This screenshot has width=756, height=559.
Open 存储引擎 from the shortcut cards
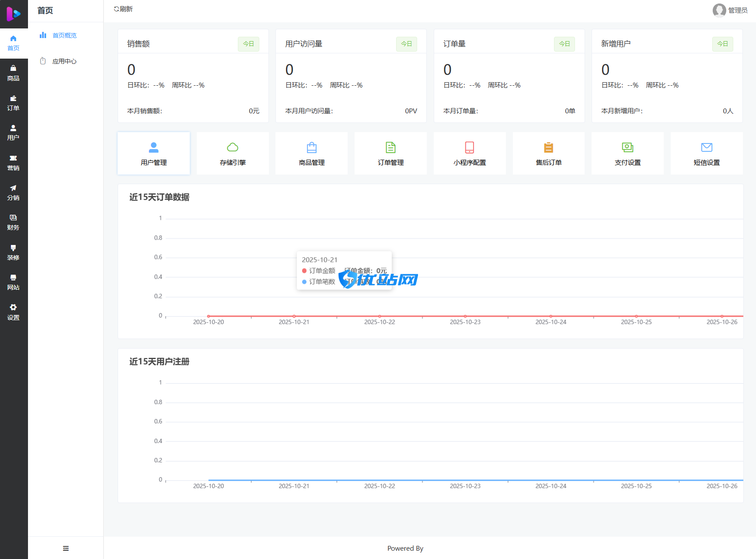[232, 153]
